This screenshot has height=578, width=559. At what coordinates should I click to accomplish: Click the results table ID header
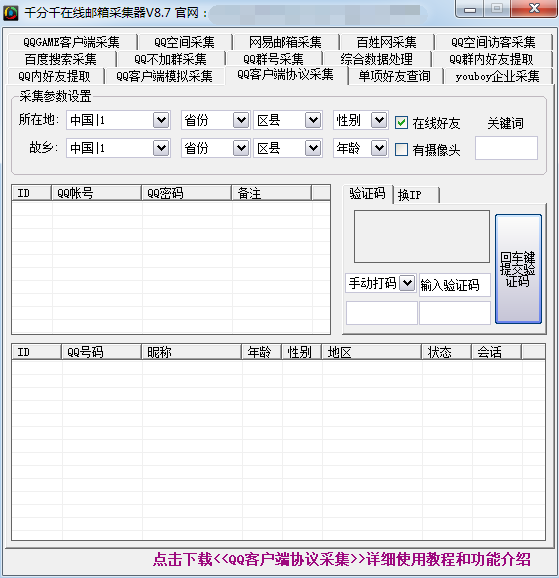coord(37,352)
